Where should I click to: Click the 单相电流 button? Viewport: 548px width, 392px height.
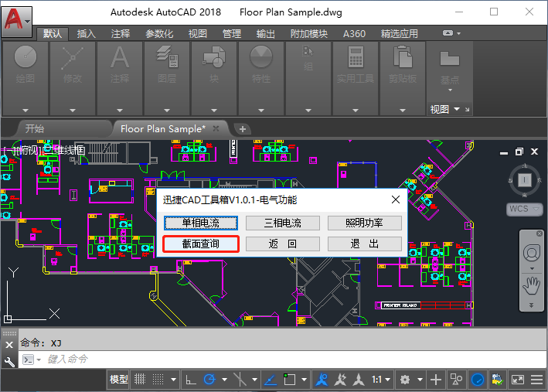click(x=201, y=223)
